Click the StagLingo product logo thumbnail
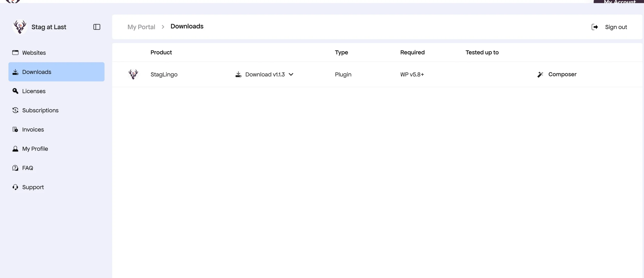Image resolution: width=644 pixels, height=278 pixels. tap(133, 74)
